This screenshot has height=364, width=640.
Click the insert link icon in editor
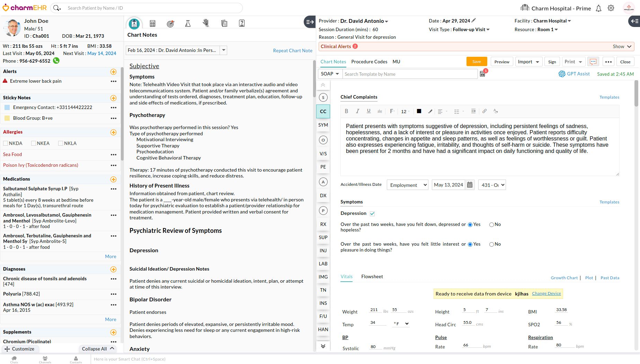coord(485,111)
